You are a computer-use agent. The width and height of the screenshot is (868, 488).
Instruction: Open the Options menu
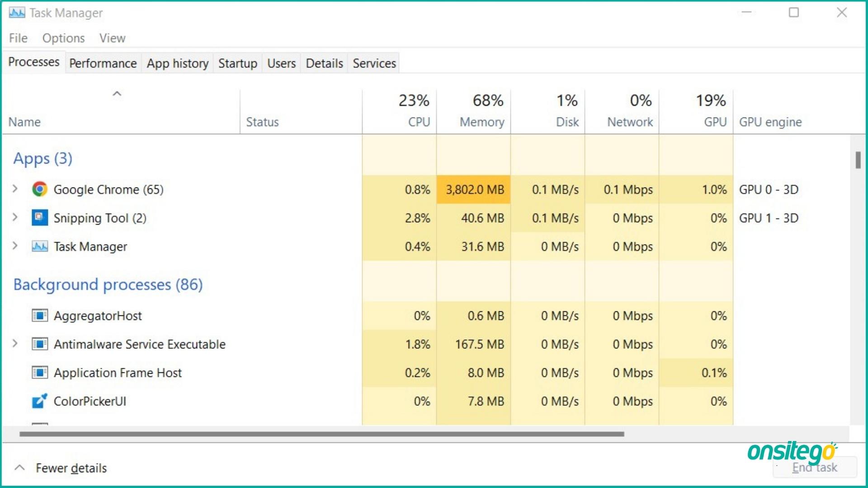click(x=63, y=38)
